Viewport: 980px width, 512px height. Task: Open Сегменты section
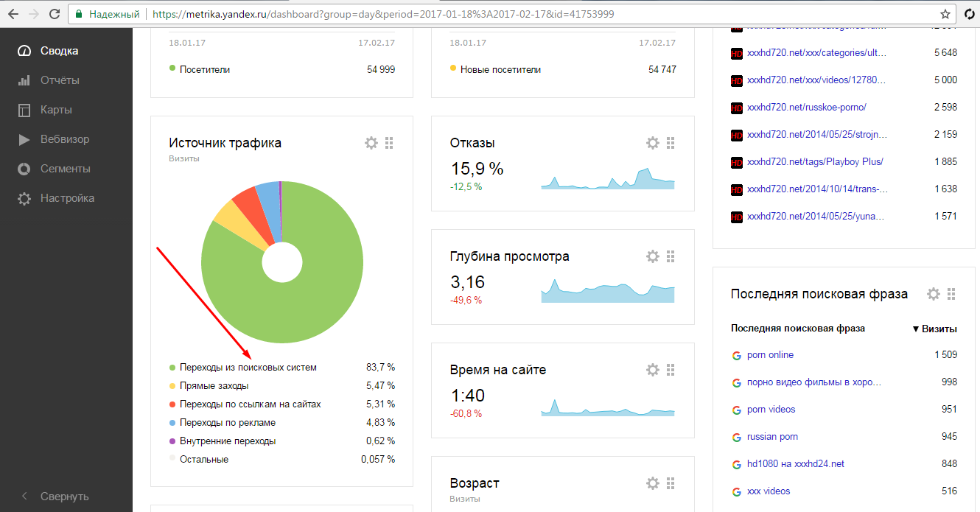tap(66, 169)
